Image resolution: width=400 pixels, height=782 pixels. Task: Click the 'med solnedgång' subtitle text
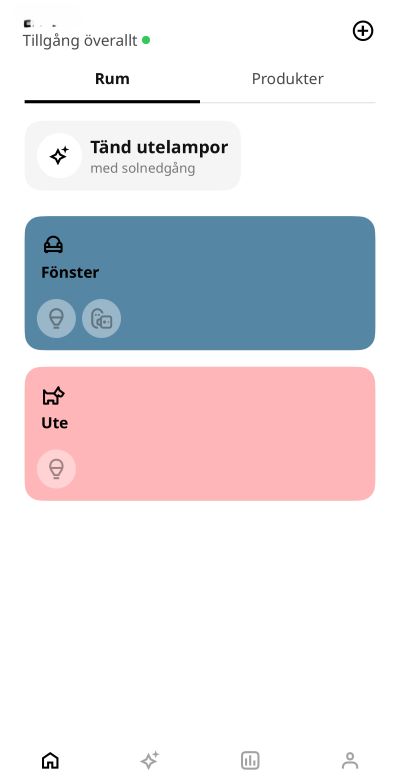pos(143,168)
